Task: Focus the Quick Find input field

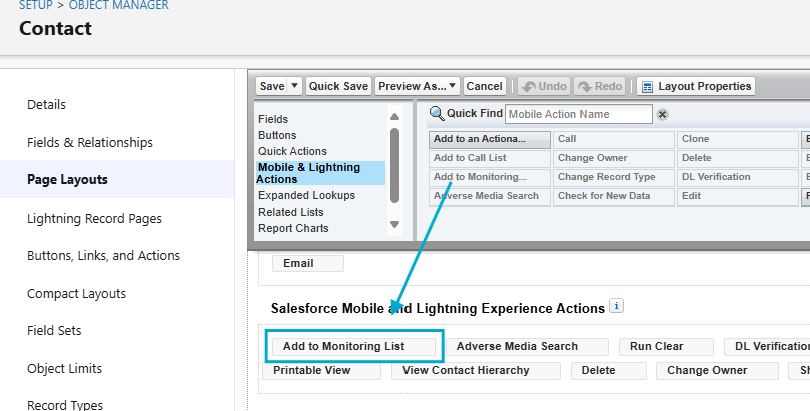Action: click(579, 114)
